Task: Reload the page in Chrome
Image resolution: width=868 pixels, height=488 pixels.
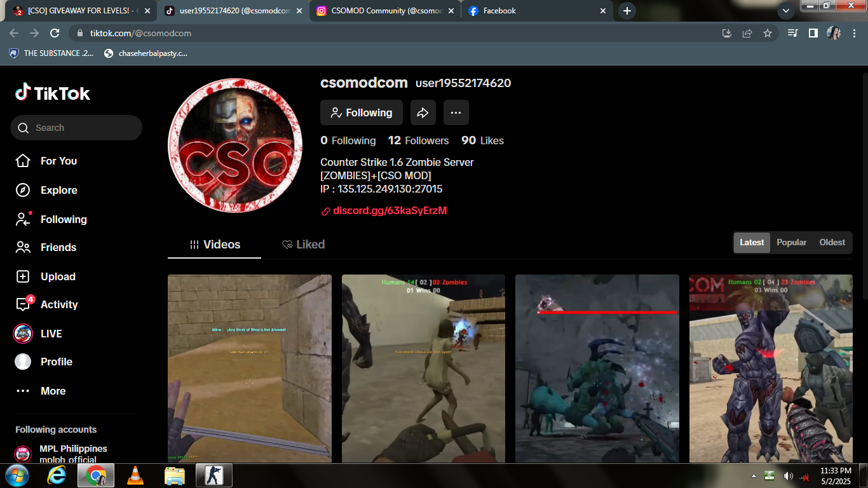Action: [x=55, y=33]
